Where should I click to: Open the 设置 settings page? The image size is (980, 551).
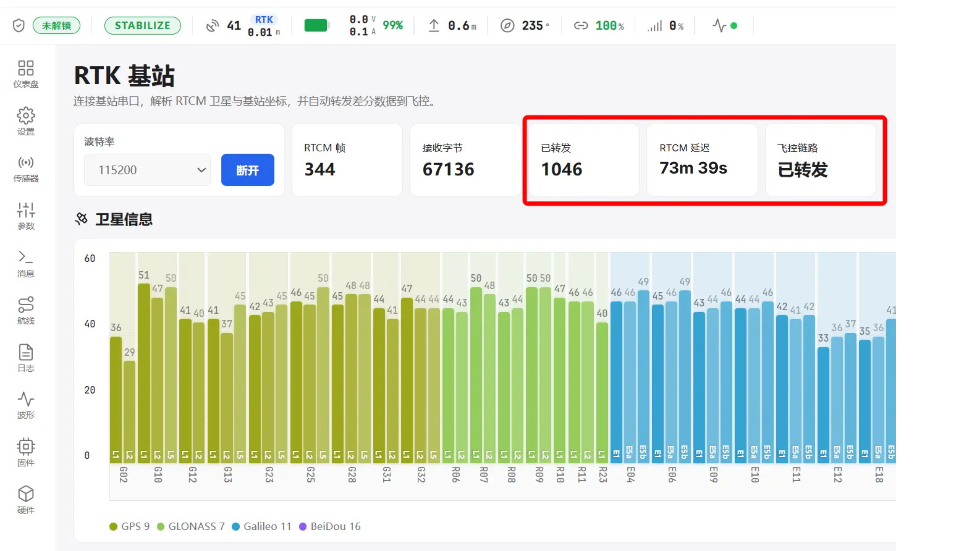coord(26,121)
